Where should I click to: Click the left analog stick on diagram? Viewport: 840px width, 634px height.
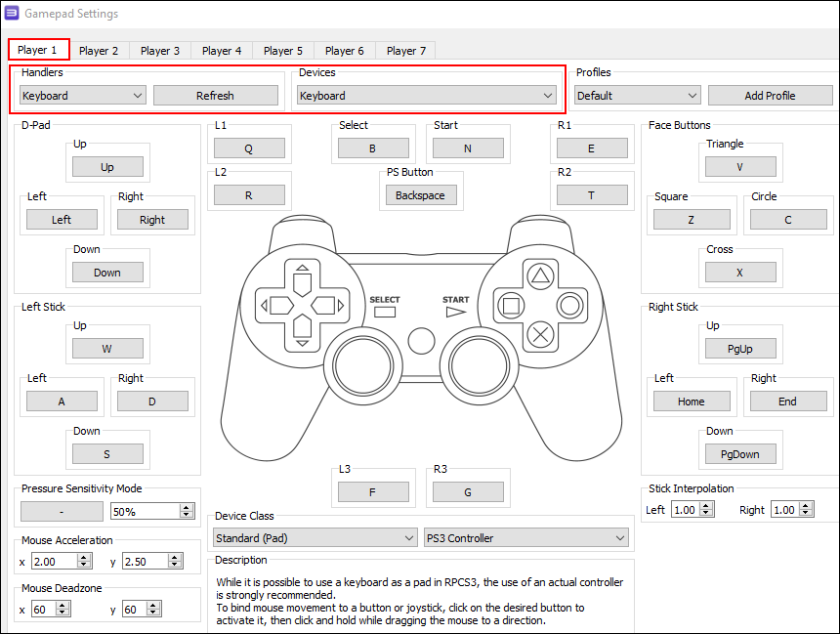pos(362,366)
